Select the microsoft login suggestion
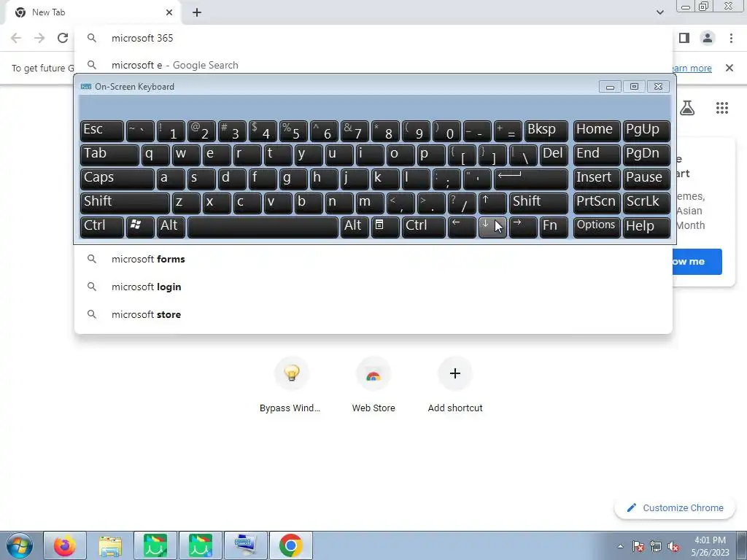Screen dimensions: 747x560 373,287
